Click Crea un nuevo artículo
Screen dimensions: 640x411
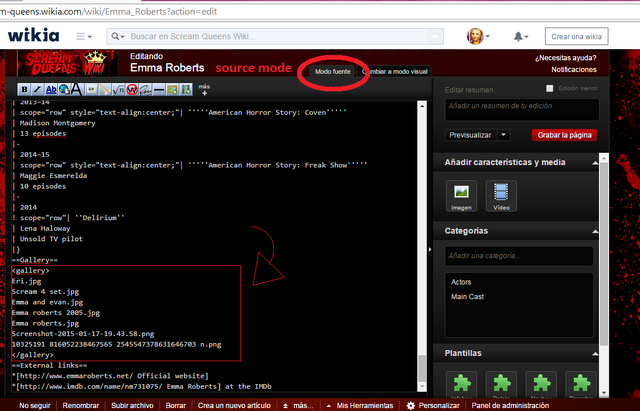tap(234, 405)
